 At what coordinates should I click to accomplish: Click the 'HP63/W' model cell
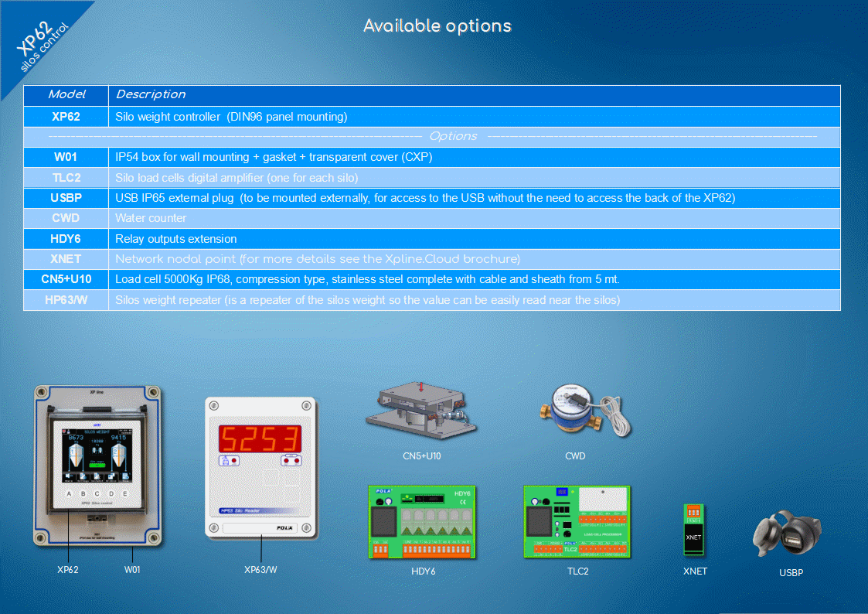(66, 300)
